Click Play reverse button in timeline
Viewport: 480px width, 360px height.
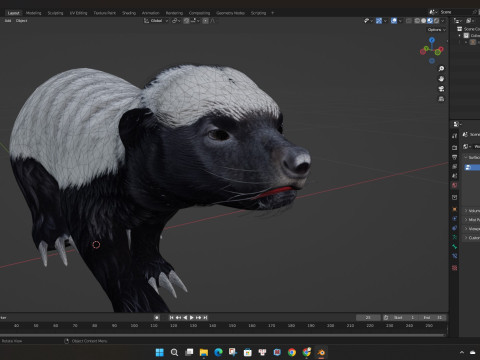click(x=185, y=318)
